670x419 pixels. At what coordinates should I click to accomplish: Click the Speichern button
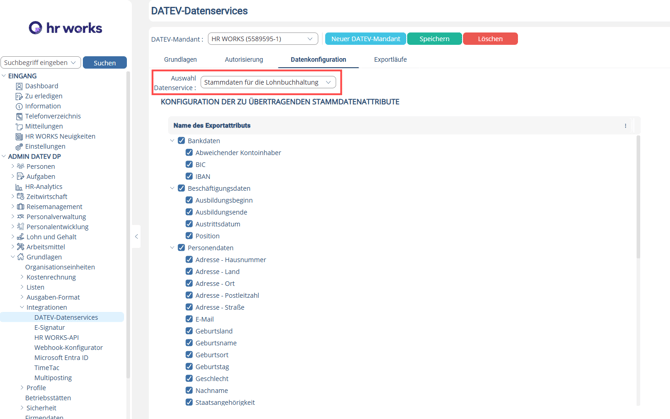pos(434,39)
